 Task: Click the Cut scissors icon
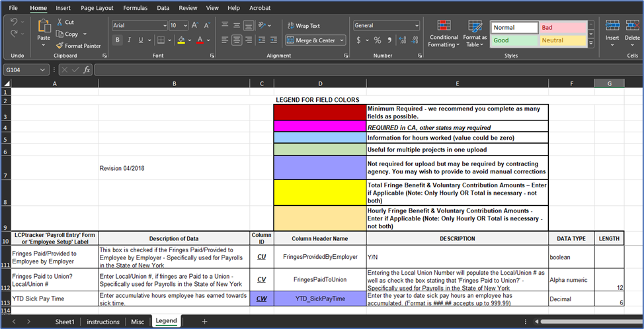tap(60, 22)
